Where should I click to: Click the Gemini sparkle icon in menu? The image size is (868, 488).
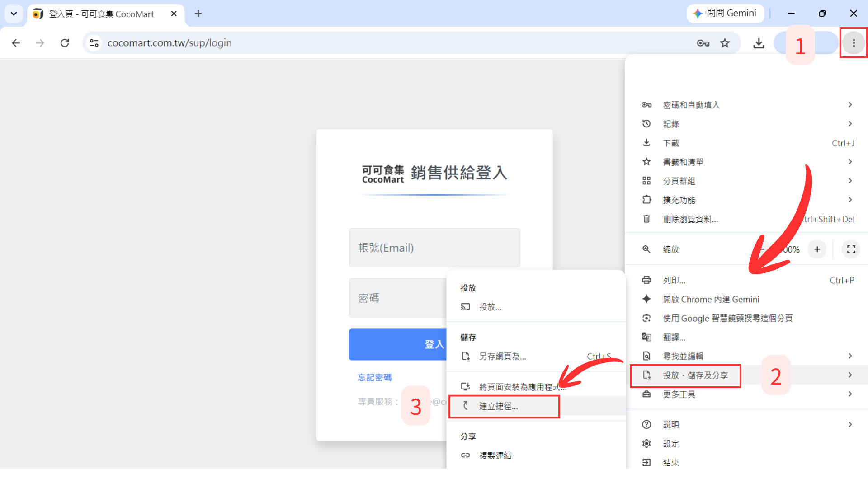coord(646,299)
